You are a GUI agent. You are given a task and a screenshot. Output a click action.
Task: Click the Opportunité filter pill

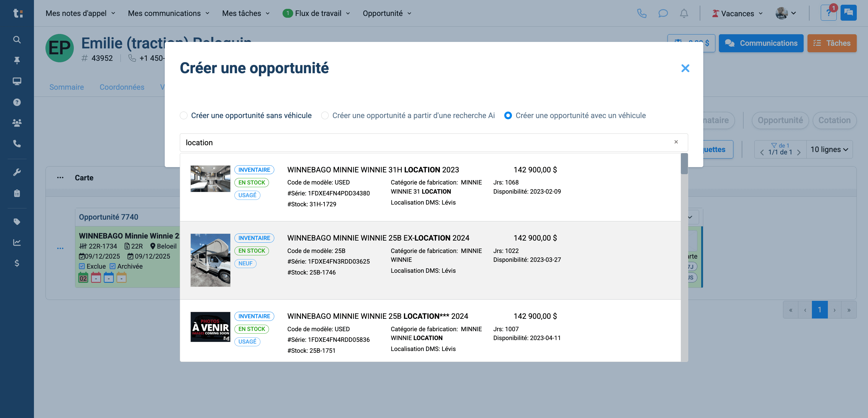[x=780, y=120]
